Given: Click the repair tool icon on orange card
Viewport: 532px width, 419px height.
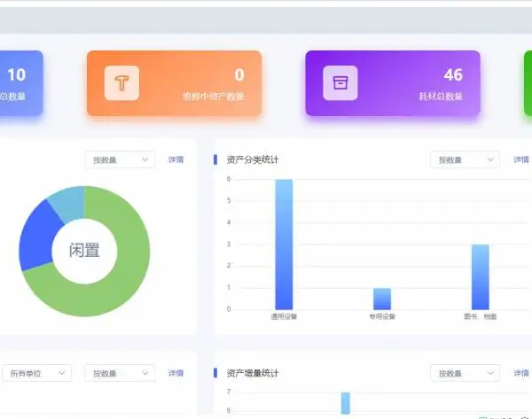Looking at the screenshot, I should click(x=121, y=83).
